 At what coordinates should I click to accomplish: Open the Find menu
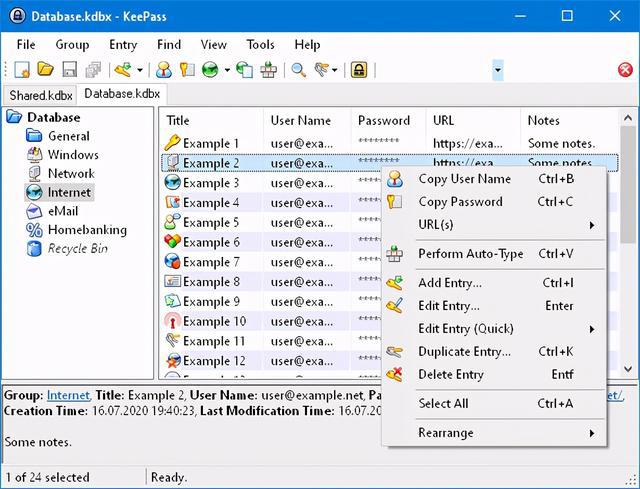pos(169,44)
